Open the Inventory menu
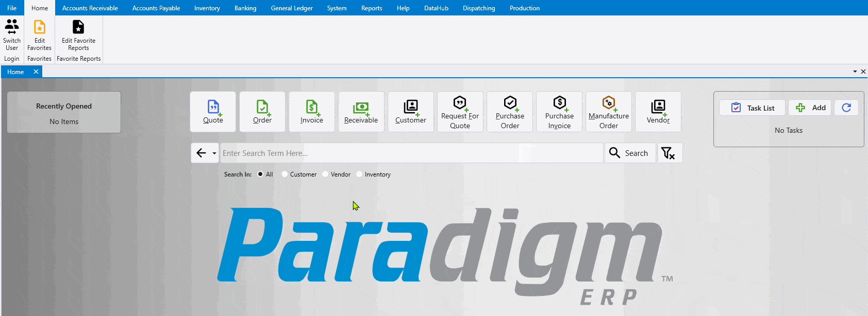Screen dimensions: 868x316 coord(207,8)
